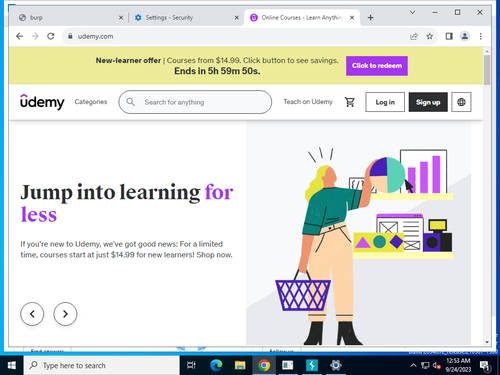Image resolution: width=500 pixels, height=375 pixels.
Task: Click the scrollbar down arrow
Action: pos(487,342)
